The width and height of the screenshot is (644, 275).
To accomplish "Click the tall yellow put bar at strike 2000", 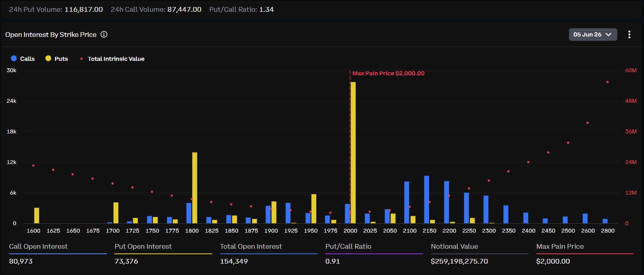I will (353, 153).
